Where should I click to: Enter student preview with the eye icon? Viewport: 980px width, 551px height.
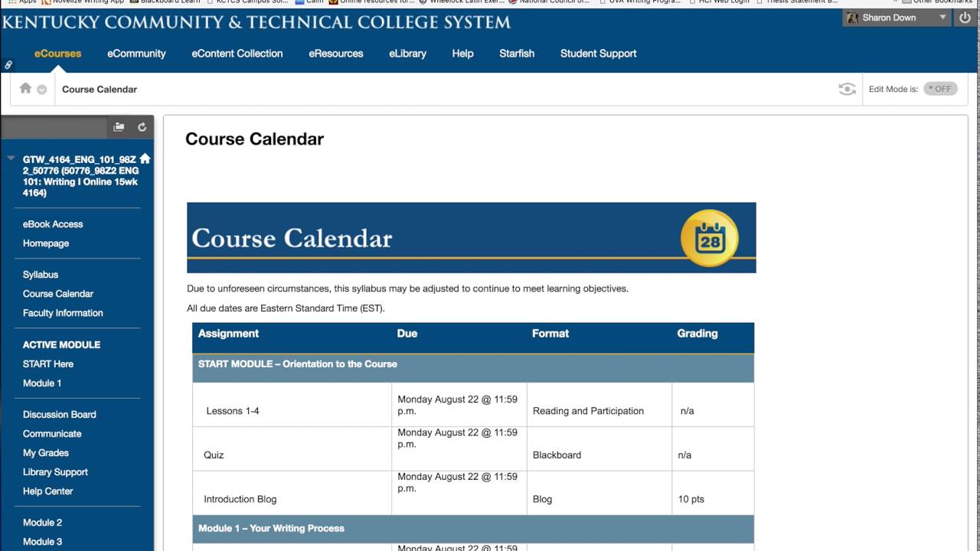(x=847, y=89)
